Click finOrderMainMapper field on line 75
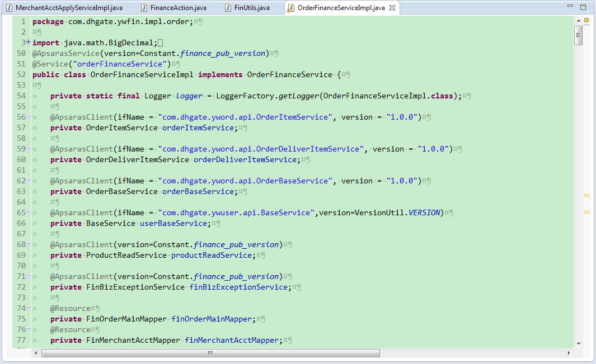Screen dimensions: 596x364 pyautogui.click(x=212, y=319)
